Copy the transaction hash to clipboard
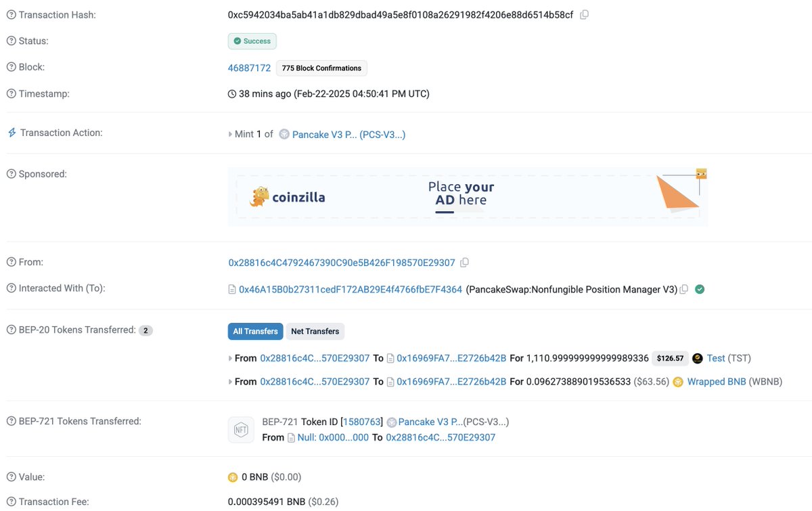The image size is (812, 511). 585,15
